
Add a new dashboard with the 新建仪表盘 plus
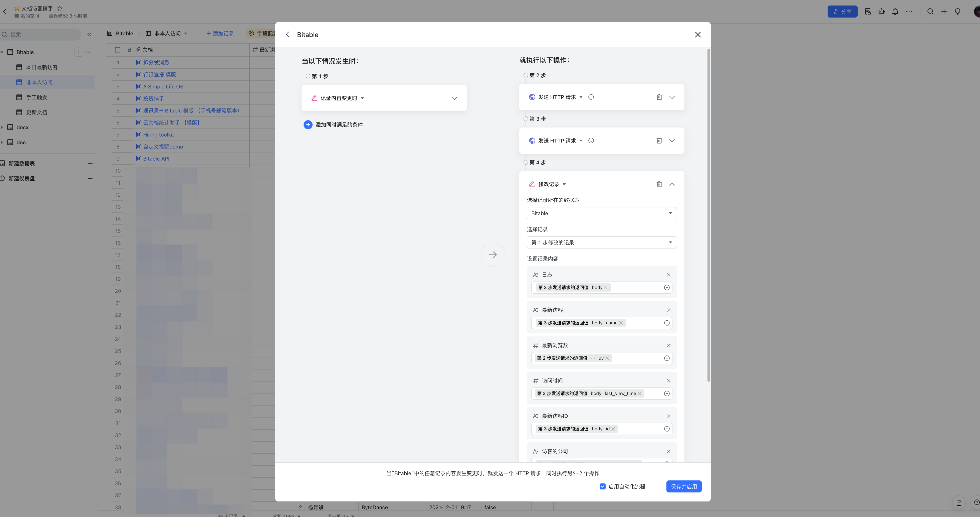click(90, 179)
